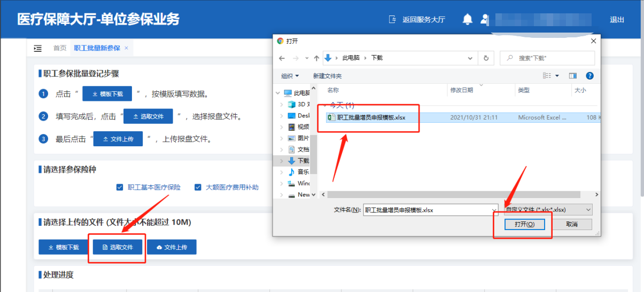The width and height of the screenshot is (644, 292).
Task: Click the user avatar icon in header
Action: [x=484, y=20]
